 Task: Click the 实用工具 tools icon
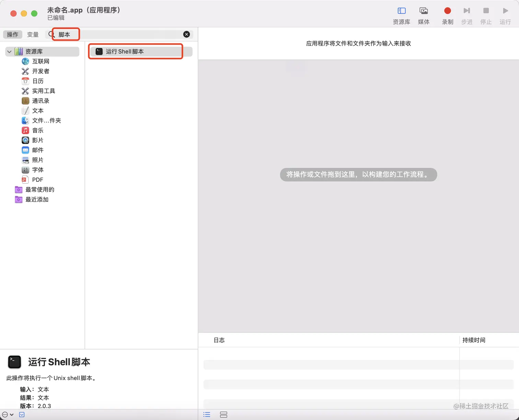pos(25,91)
